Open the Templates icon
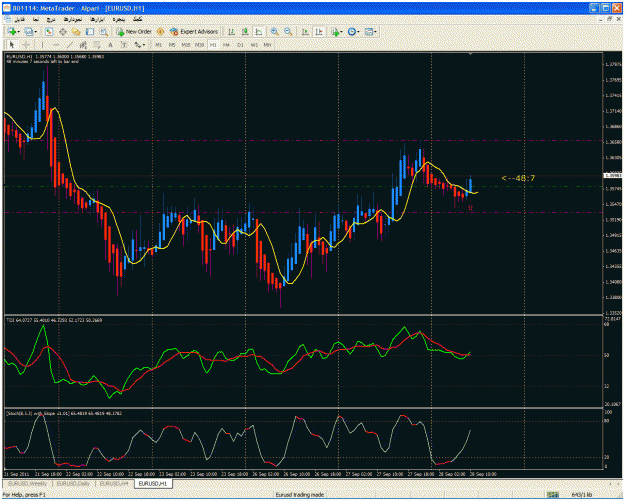 click(x=369, y=31)
